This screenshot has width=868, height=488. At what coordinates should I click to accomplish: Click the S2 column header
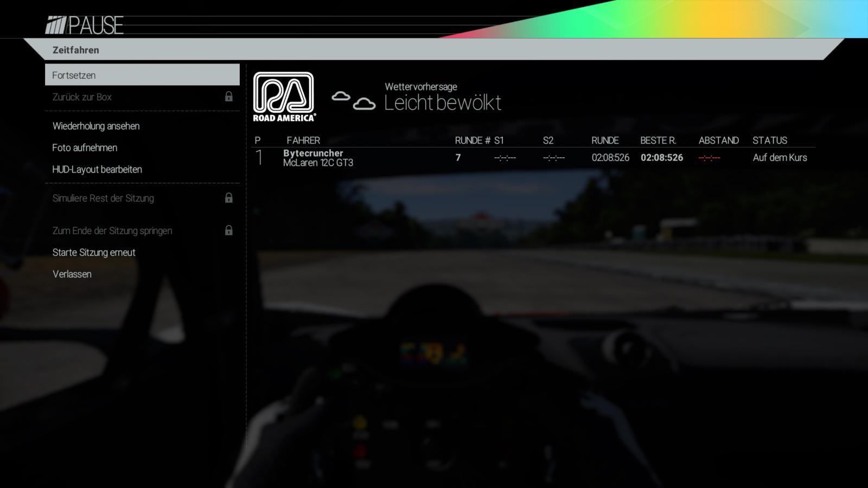coord(548,140)
